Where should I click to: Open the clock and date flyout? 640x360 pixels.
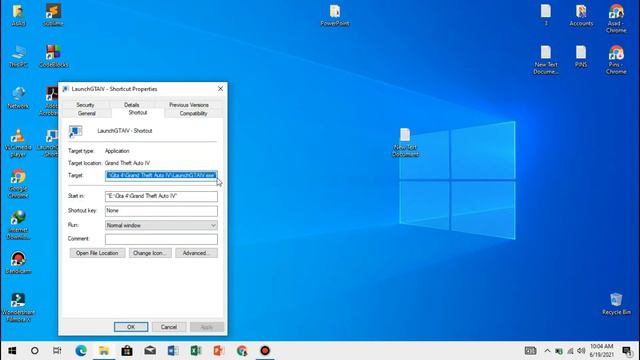(x=602, y=351)
